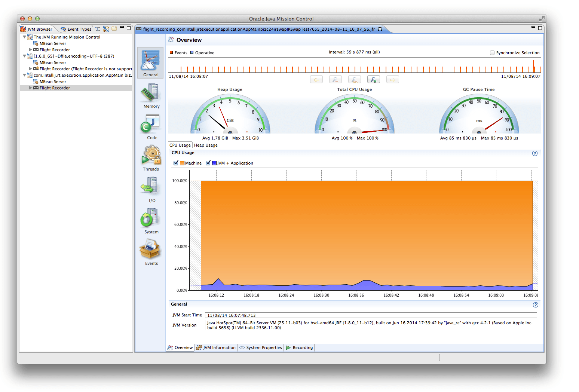Uncheck the JVM + Application checkbox
The height and width of the screenshot is (392, 579).
click(208, 163)
